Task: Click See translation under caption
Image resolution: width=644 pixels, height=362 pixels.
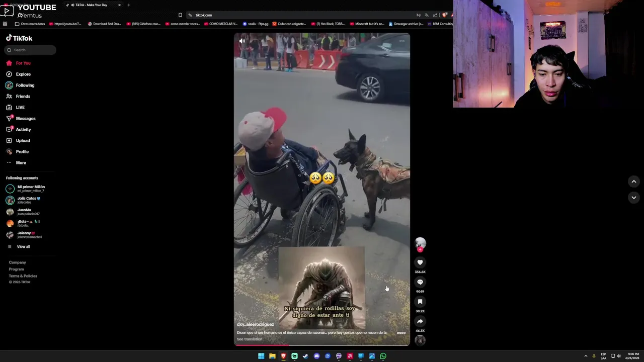Action: [x=250, y=339]
